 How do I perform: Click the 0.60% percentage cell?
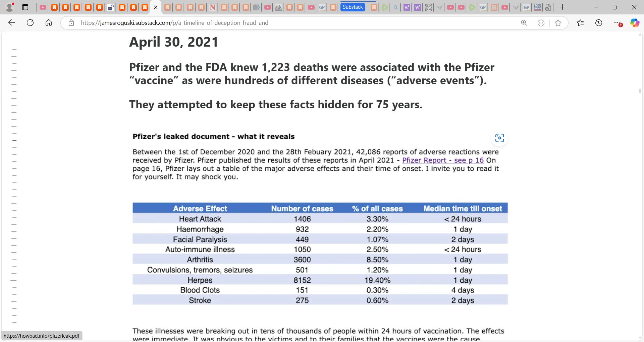tap(377, 300)
